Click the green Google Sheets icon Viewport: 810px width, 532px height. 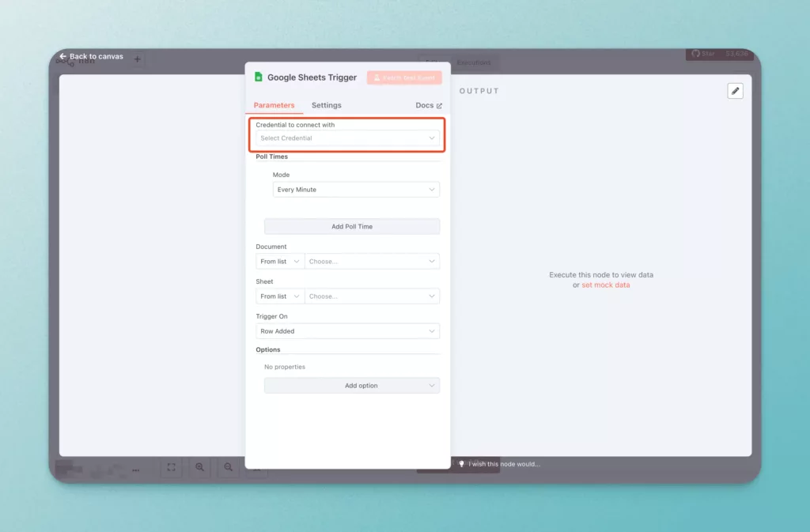point(259,77)
